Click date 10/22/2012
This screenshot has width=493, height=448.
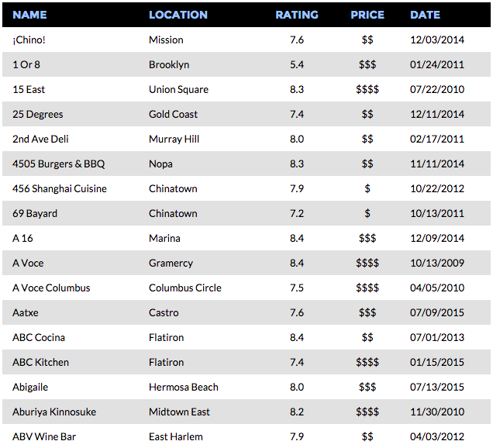(437, 188)
